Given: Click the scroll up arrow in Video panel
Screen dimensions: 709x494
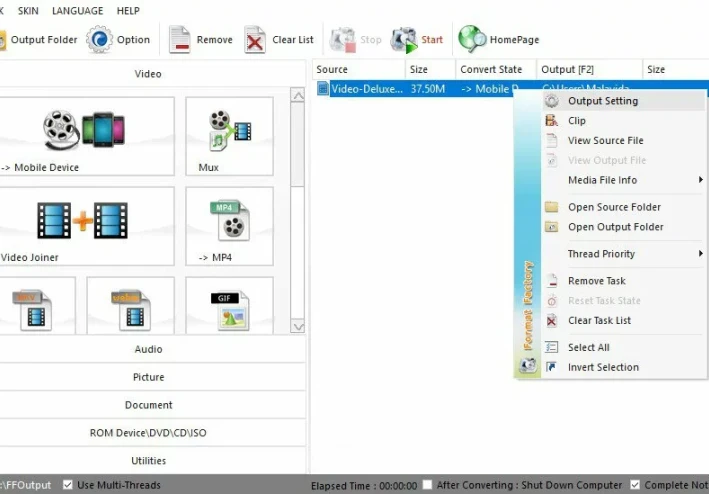Looking at the screenshot, I should [298, 95].
